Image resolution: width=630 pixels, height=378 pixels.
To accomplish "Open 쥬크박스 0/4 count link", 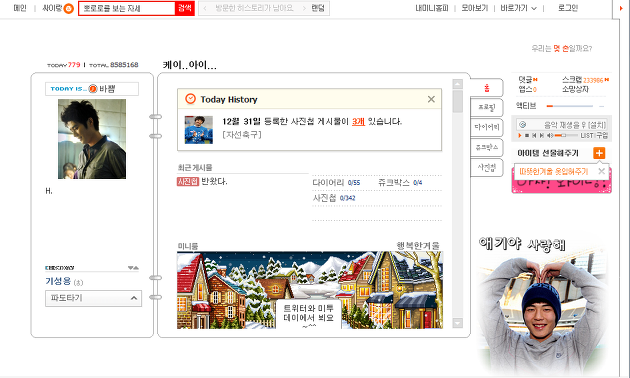I will 400,183.
